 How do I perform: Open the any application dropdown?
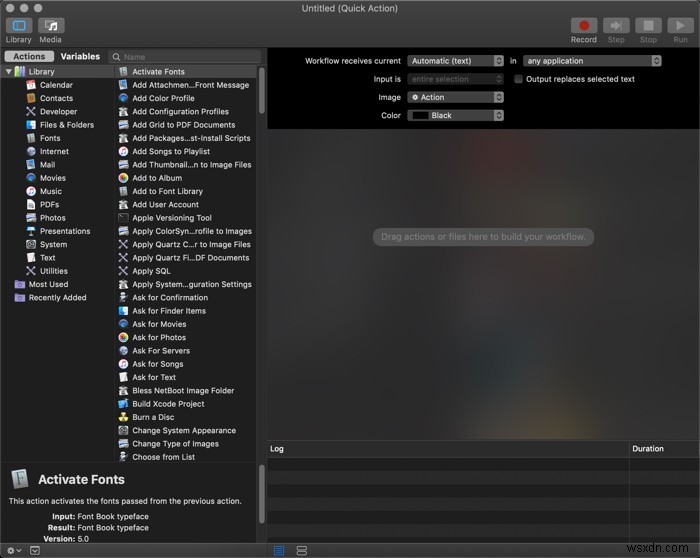click(x=592, y=61)
